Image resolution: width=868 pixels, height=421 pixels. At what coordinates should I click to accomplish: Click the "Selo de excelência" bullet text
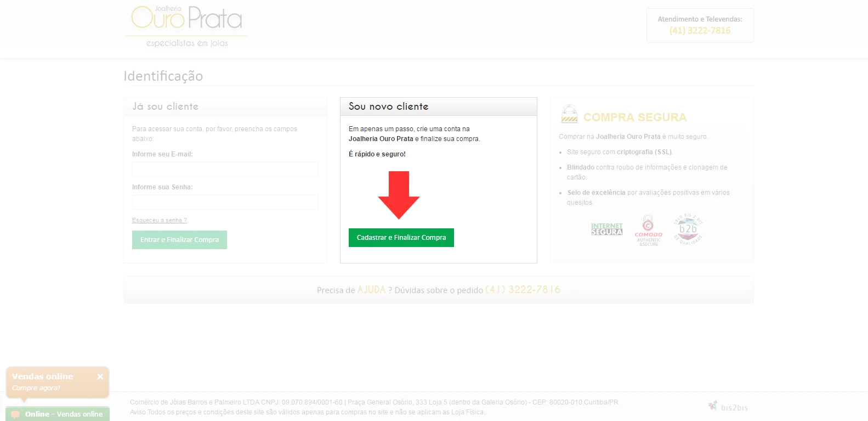[649, 198]
